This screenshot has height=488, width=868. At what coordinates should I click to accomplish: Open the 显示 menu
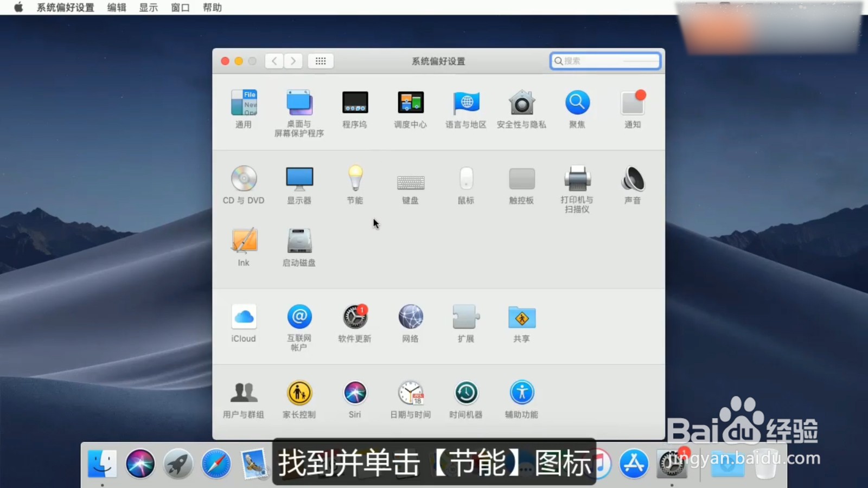148,8
